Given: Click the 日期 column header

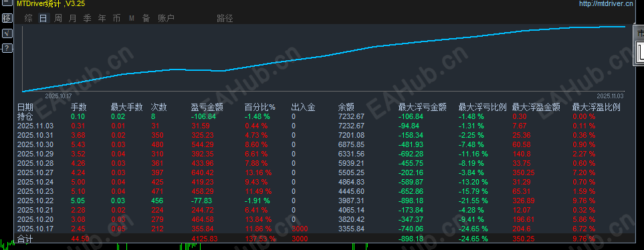Looking at the screenshot, I should (x=25, y=108).
